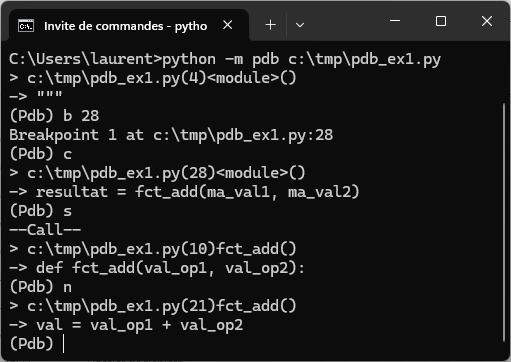Click the command prompt icon in tab
The width and height of the screenshot is (511, 362).
(x=26, y=26)
